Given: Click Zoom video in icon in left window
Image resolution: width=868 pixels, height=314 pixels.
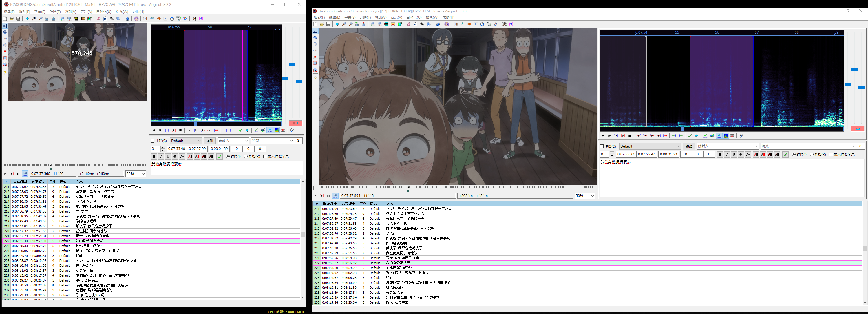Looking at the screenshot, I should coord(34,19).
